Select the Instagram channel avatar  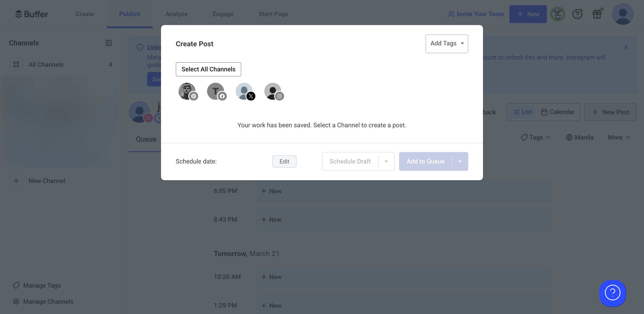pyautogui.click(x=273, y=91)
